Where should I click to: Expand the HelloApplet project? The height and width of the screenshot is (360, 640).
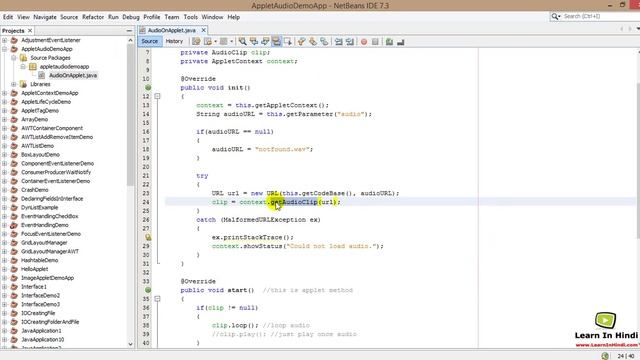(4, 269)
